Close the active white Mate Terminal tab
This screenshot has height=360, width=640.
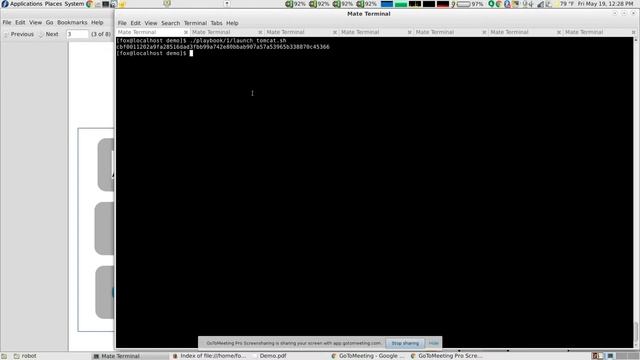point(186,32)
